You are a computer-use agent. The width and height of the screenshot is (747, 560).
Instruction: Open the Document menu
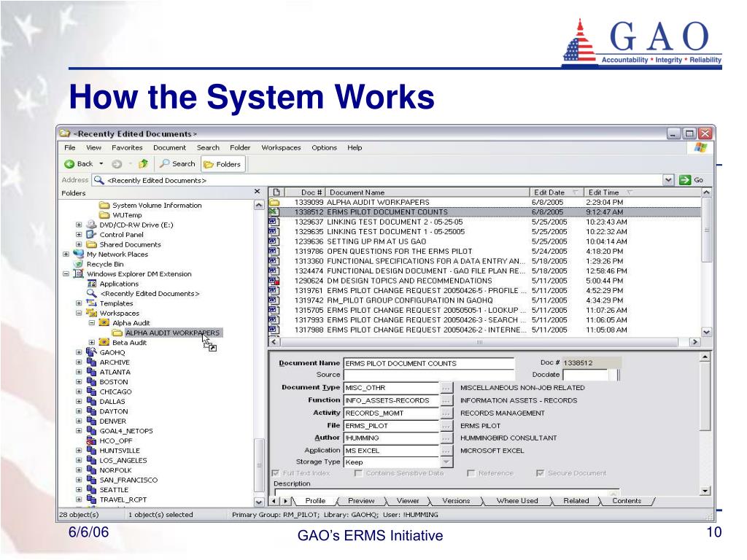(x=169, y=147)
